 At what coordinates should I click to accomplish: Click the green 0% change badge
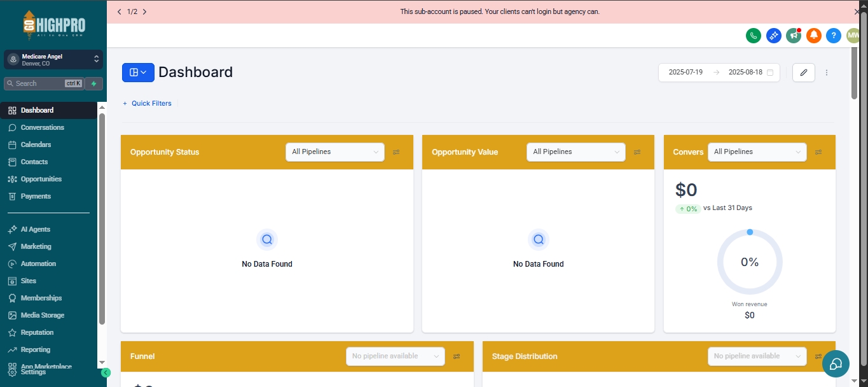tap(688, 209)
